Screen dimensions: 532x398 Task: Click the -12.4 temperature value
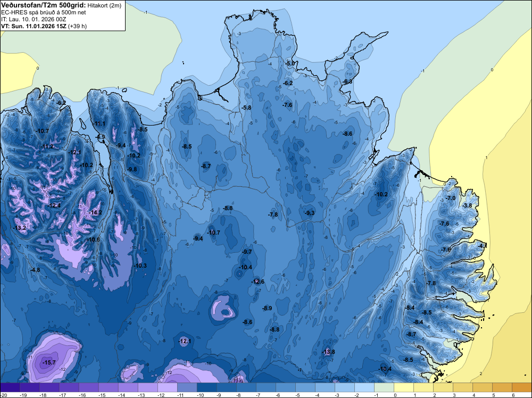point(54,205)
